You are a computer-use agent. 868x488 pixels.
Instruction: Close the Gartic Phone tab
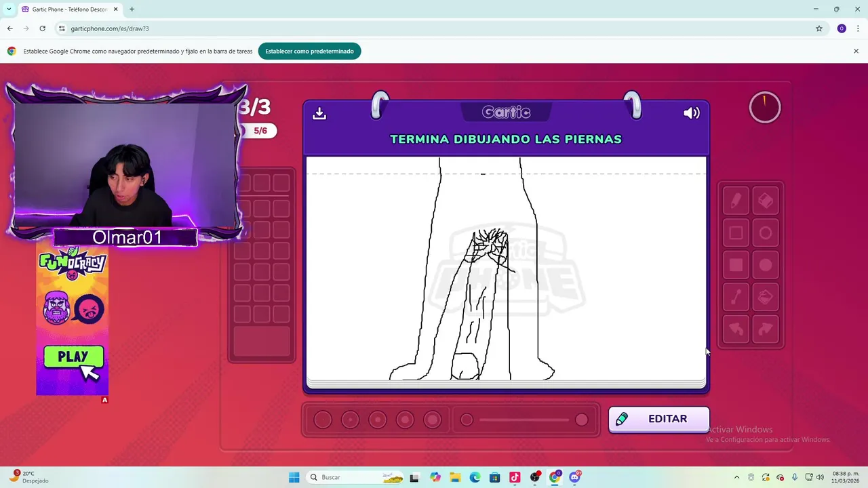(116, 9)
